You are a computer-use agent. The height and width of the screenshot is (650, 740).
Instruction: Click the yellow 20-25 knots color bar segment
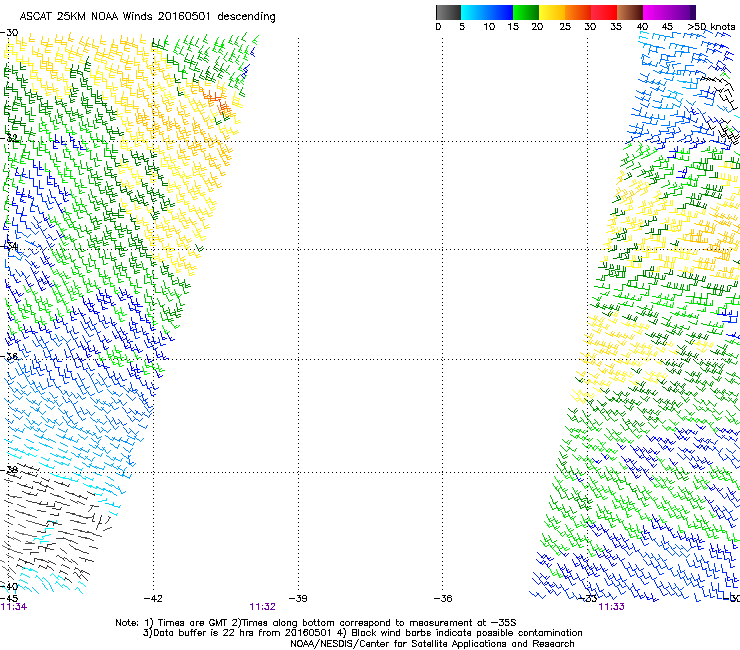coord(552,12)
